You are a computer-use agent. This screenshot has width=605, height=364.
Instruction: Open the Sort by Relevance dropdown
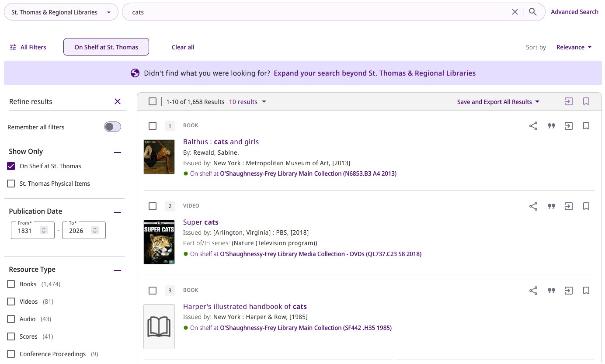(x=574, y=47)
